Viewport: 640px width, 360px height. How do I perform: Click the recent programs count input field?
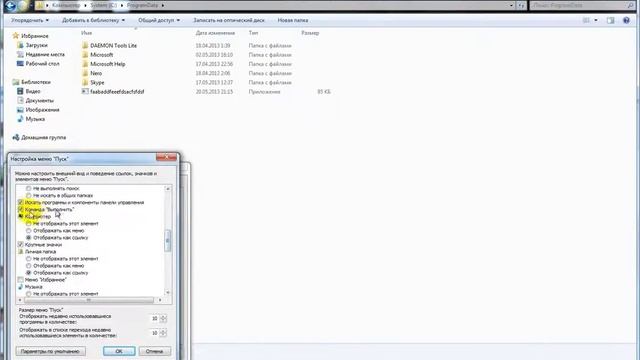(154, 318)
